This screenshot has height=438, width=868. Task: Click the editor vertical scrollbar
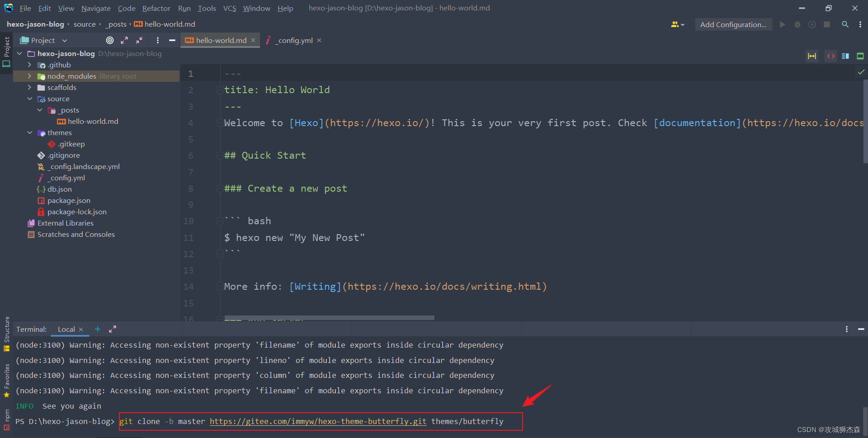pyautogui.click(x=865, y=121)
